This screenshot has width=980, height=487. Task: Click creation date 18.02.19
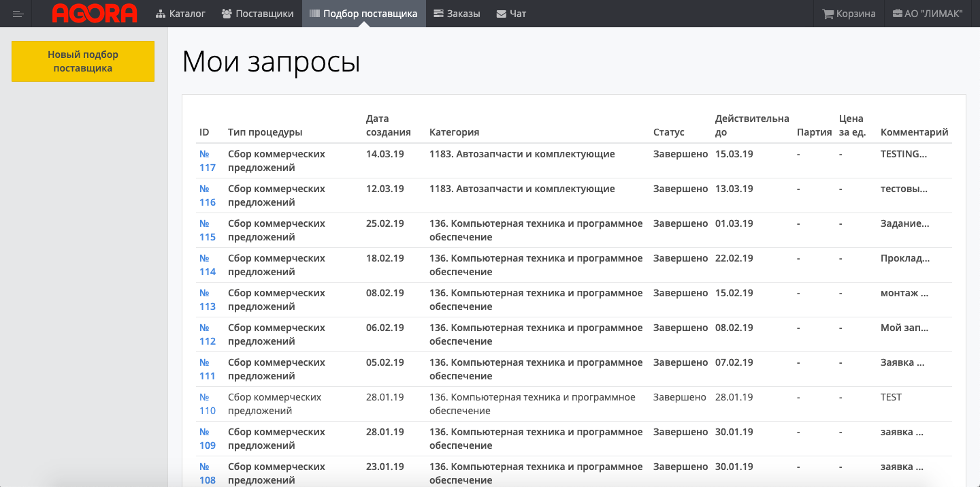[385, 258]
